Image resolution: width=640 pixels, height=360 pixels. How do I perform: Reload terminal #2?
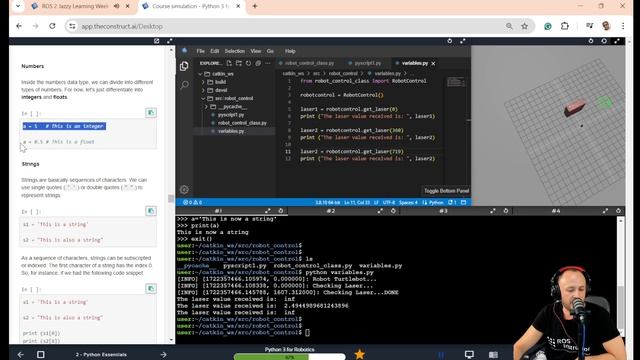coord(393,211)
